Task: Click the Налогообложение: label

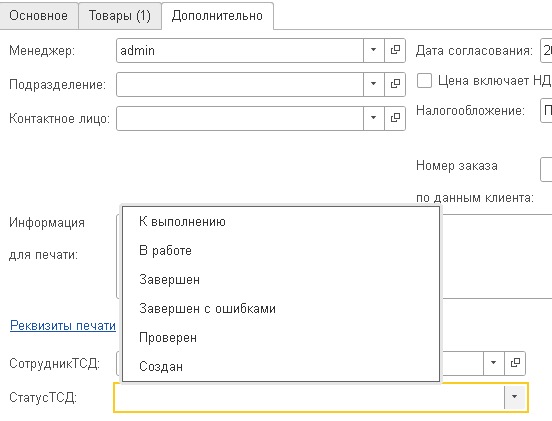Action: 470,111
